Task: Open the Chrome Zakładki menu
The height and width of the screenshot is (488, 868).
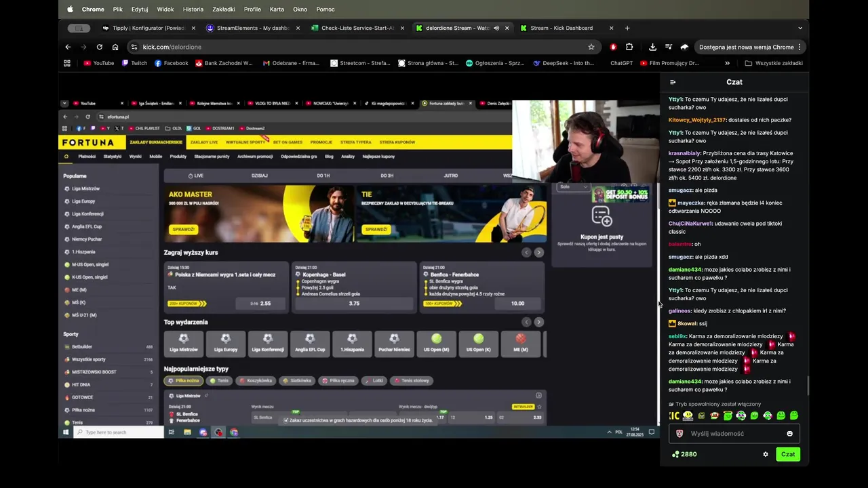Action: click(223, 9)
